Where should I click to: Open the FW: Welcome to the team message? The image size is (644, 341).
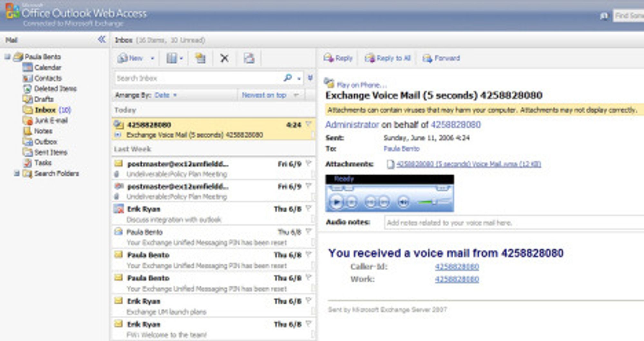(213, 329)
